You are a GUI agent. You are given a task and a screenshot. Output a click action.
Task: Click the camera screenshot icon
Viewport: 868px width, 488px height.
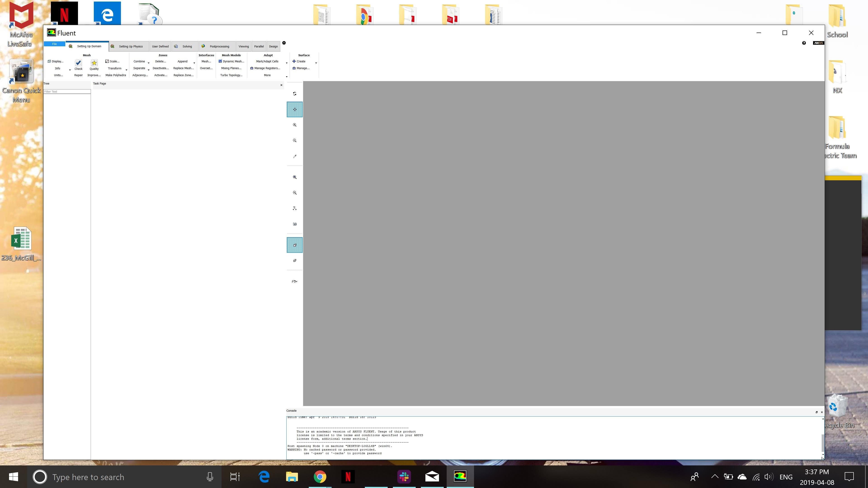(x=295, y=224)
